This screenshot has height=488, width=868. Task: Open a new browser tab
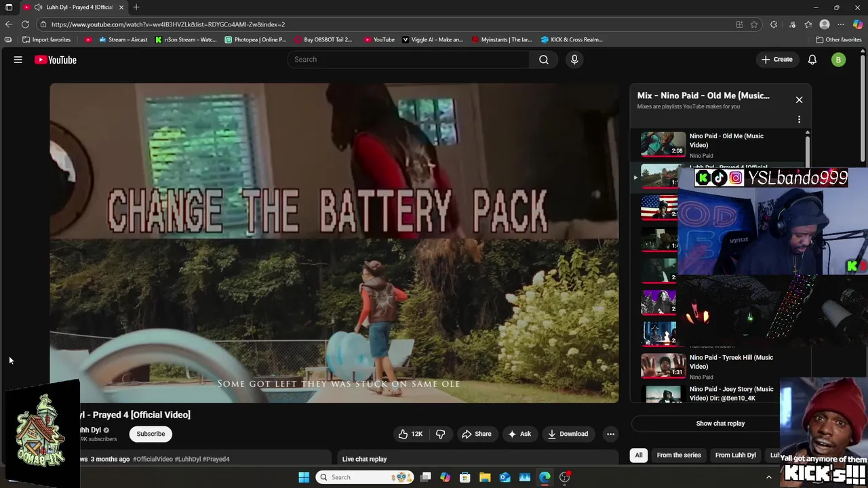tap(136, 7)
